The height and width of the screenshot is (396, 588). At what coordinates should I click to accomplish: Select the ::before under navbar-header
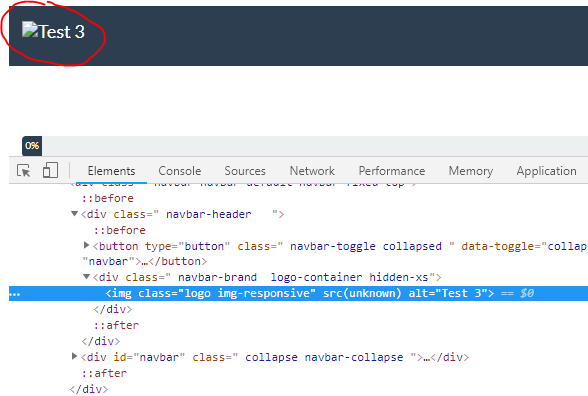[x=120, y=230]
